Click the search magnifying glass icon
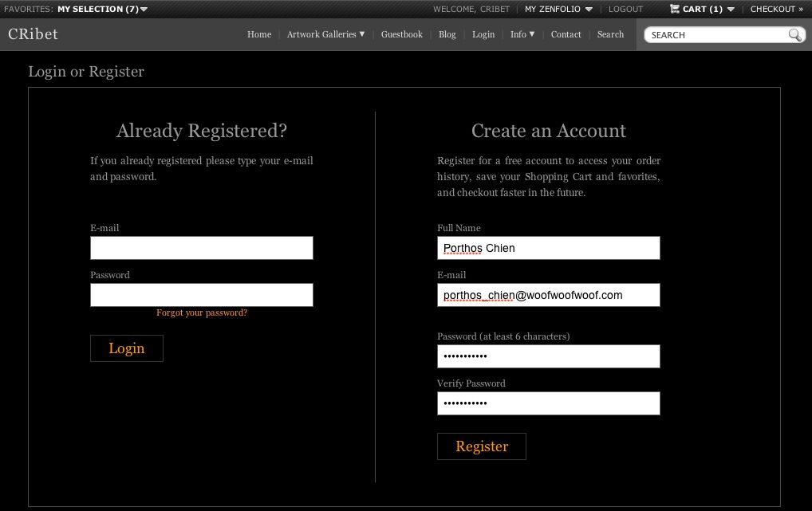Viewport: 812px width, 511px height. tap(794, 35)
